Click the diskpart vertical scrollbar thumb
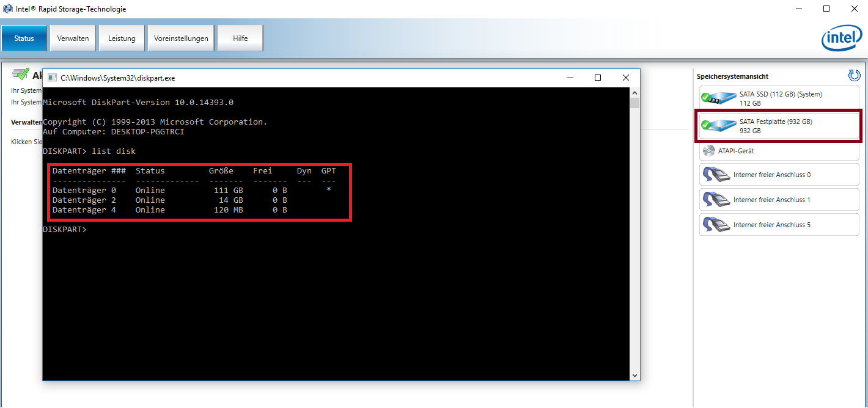Screen dimensions: 868x408 click(x=635, y=103)
